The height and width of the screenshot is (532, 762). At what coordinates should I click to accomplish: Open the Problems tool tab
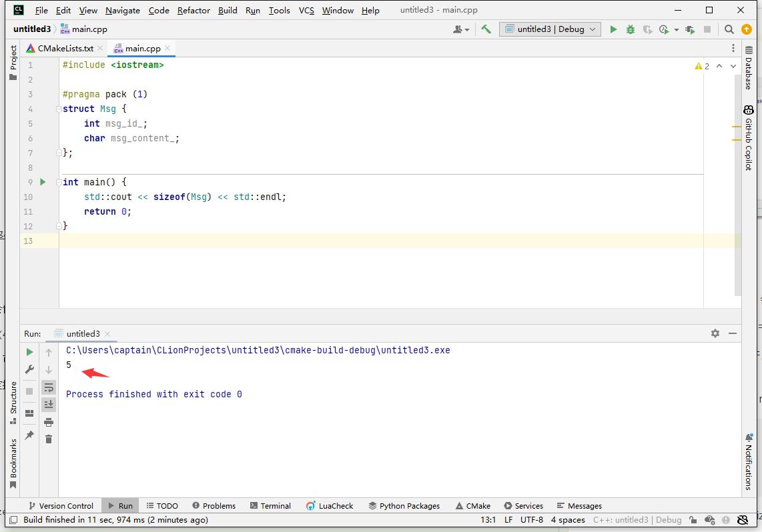(x=214, y=506)
